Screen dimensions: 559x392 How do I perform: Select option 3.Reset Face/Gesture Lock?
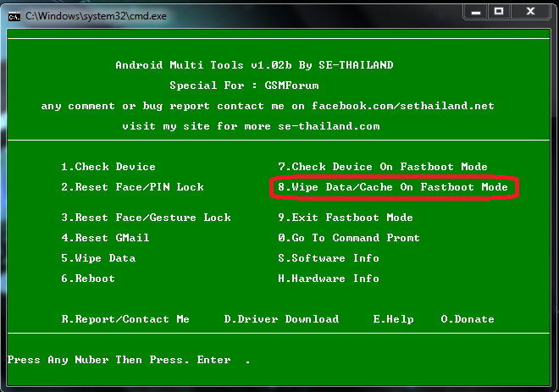click(146, 218)
